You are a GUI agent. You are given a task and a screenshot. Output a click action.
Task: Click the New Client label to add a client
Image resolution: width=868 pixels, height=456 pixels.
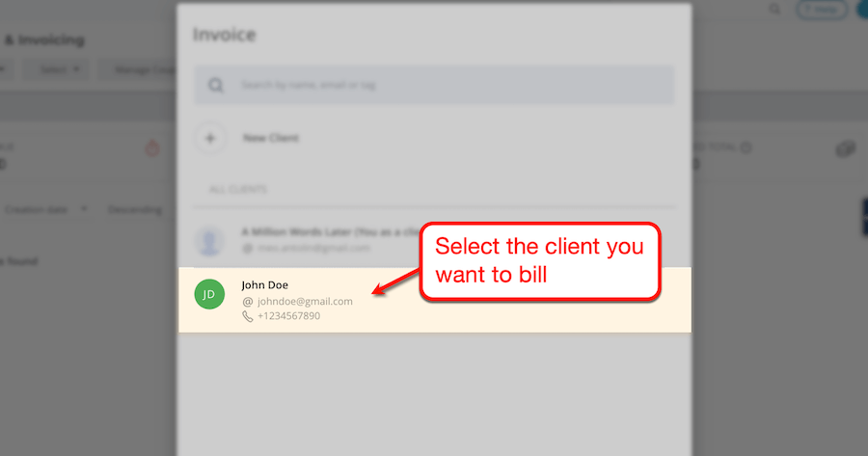tap(271, 138)
